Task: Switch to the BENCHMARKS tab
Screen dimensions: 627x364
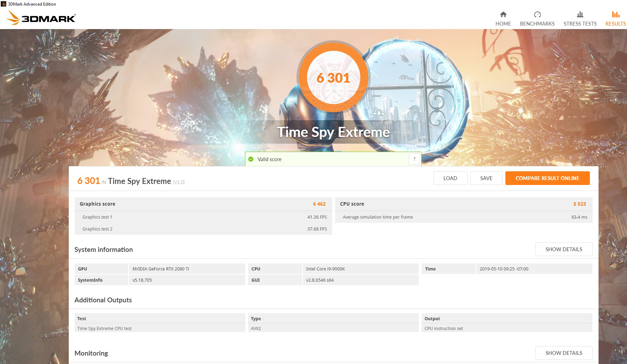Action: [537, 19]
